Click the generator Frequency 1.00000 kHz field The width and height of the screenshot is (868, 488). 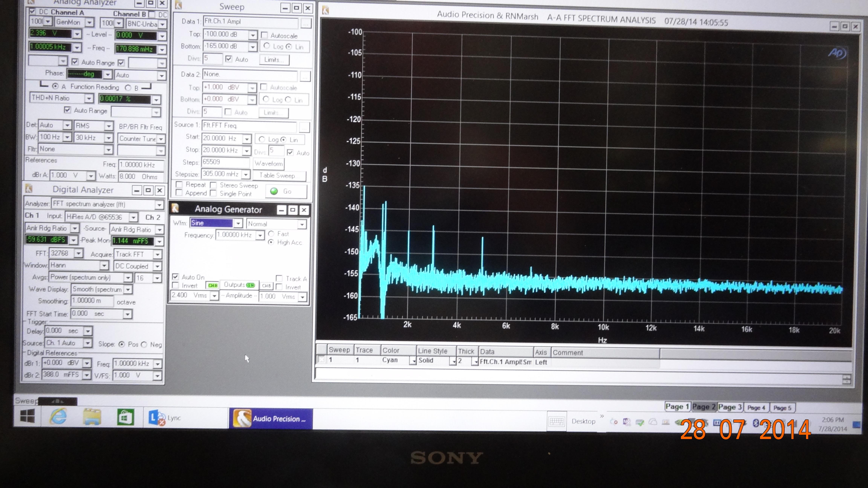point(236,235)
